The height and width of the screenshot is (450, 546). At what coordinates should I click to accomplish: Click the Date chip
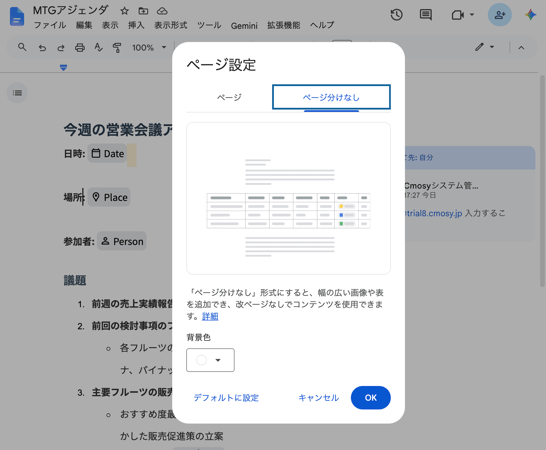point(107,154)
